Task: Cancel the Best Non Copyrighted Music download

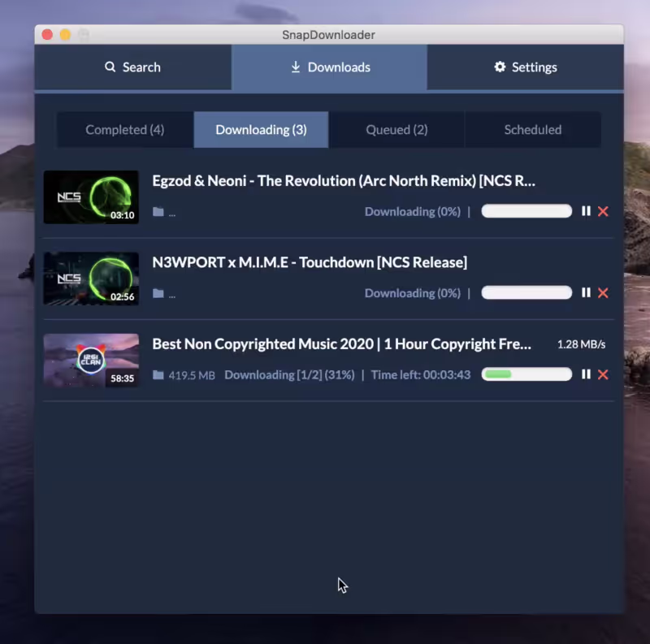Action: [603, 374]
